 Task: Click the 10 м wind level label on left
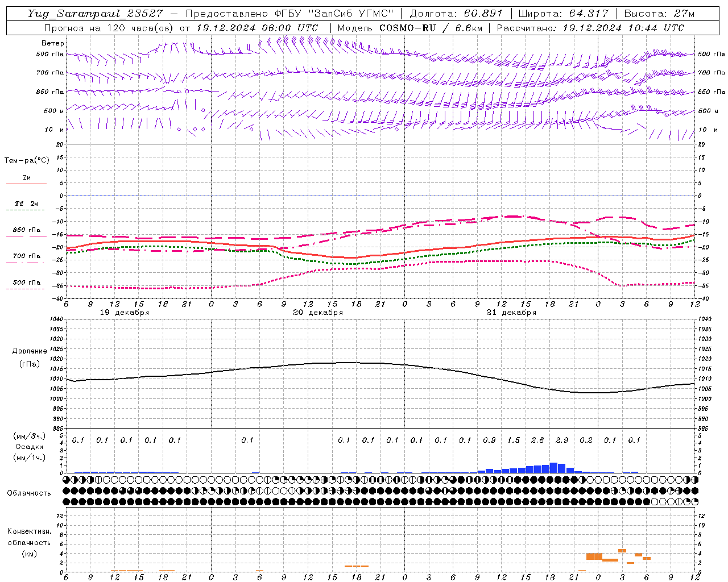(55, 130)
